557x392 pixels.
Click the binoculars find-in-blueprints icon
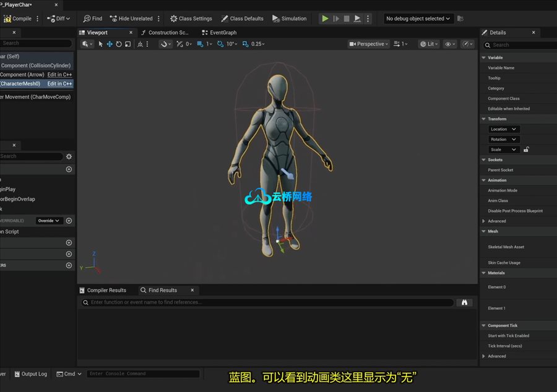(465, 302)
